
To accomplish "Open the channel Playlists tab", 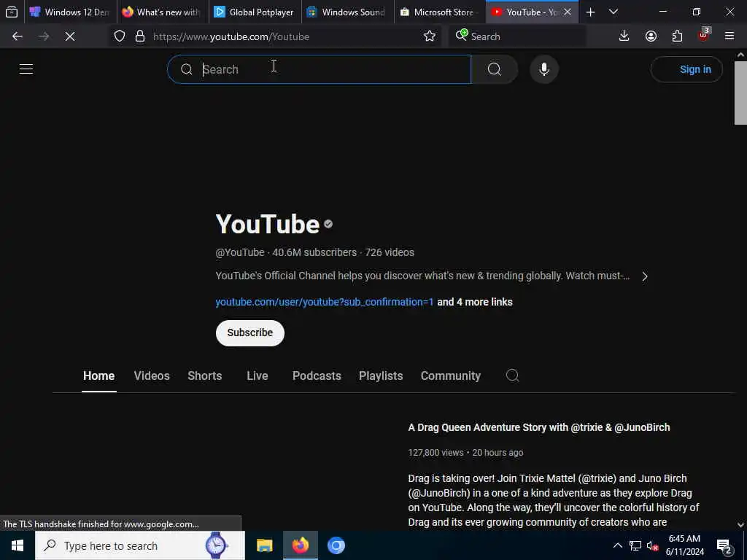I will point(381,376).
